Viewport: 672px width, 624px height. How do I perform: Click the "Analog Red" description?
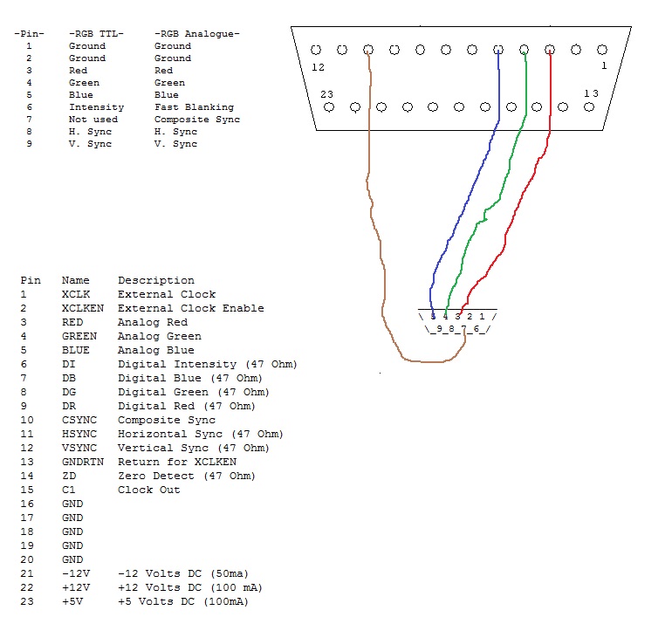tap(153, 322)
